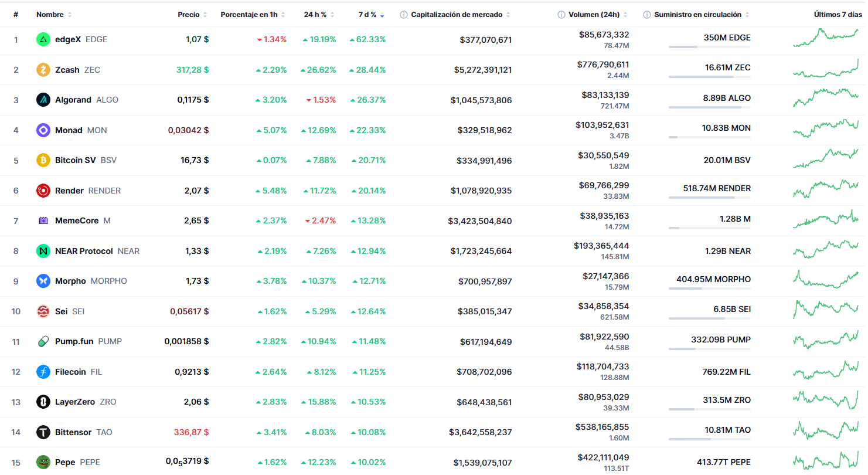
Task: Click Morpho circulating supply progress bar
Action: click(x=709, y=288)
